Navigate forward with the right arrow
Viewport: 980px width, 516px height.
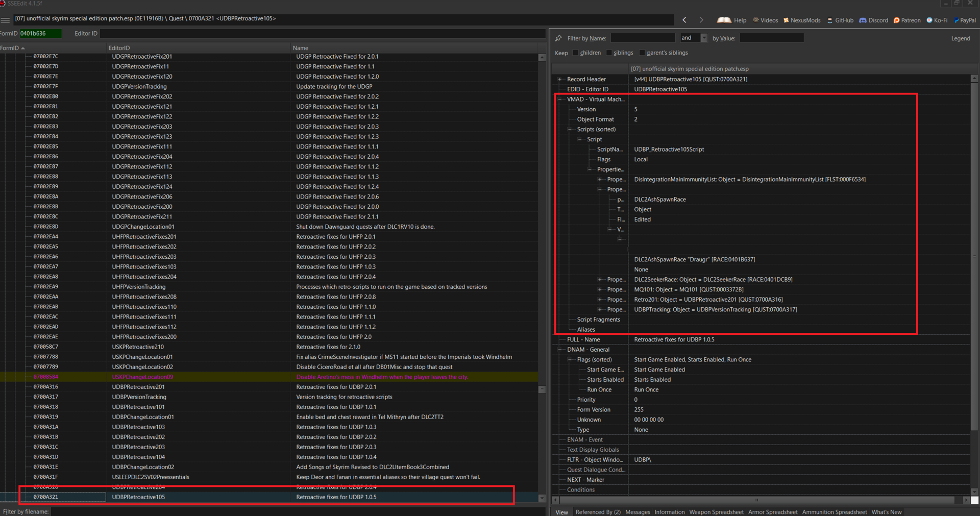(701, 20)
